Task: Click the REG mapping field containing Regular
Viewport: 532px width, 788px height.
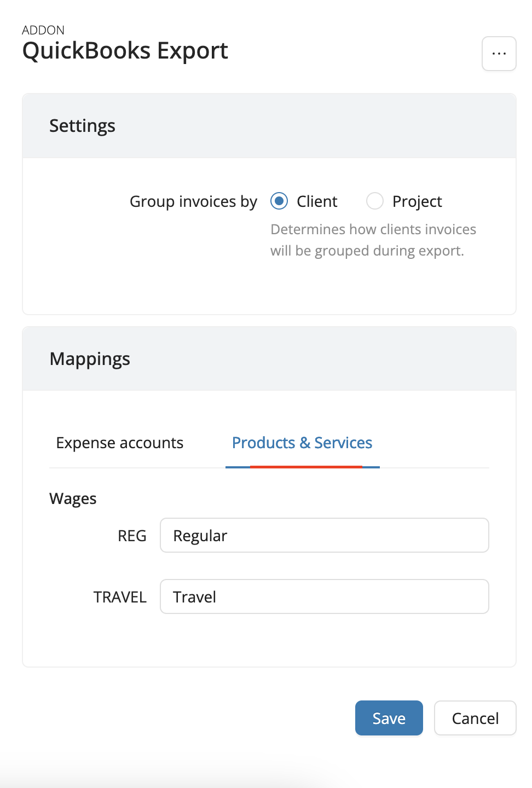Action: [x=324, y=535]
